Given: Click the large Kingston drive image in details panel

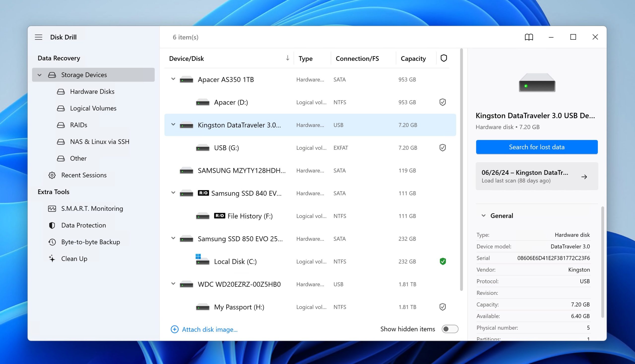Looking at the screenshot, I should (x=537, y=83).
